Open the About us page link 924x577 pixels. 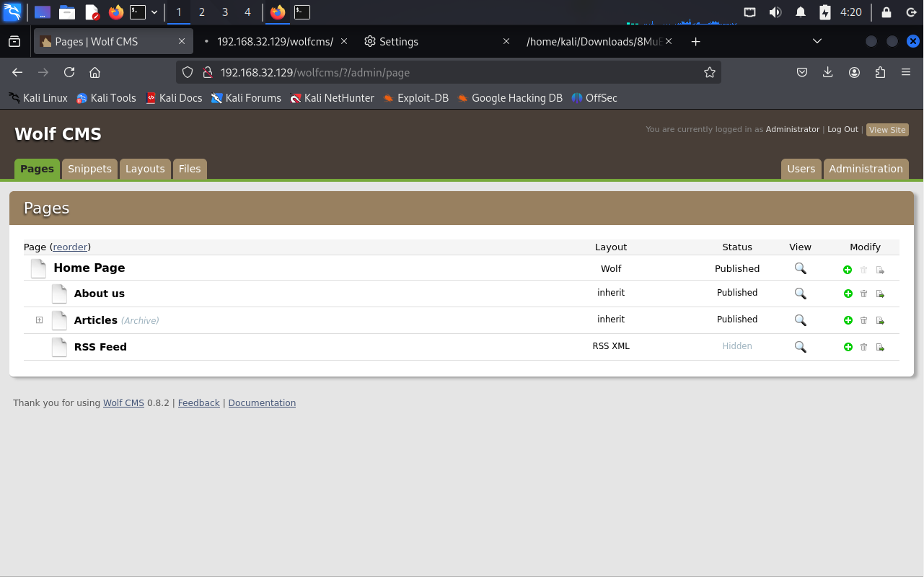[x=100, y=294]
